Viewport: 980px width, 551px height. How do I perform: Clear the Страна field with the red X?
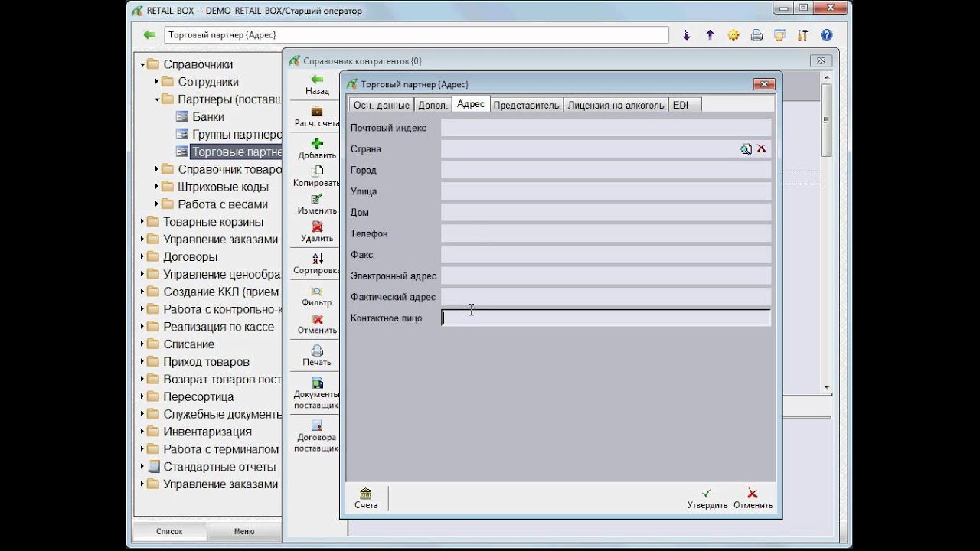click(x=761, y=148)
